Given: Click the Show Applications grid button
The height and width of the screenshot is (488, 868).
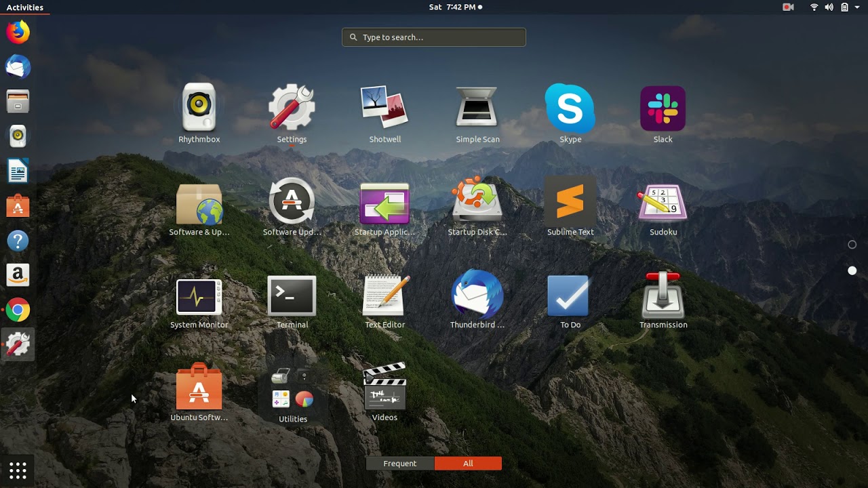Looking at the screenshot, I should coord(18,470).
